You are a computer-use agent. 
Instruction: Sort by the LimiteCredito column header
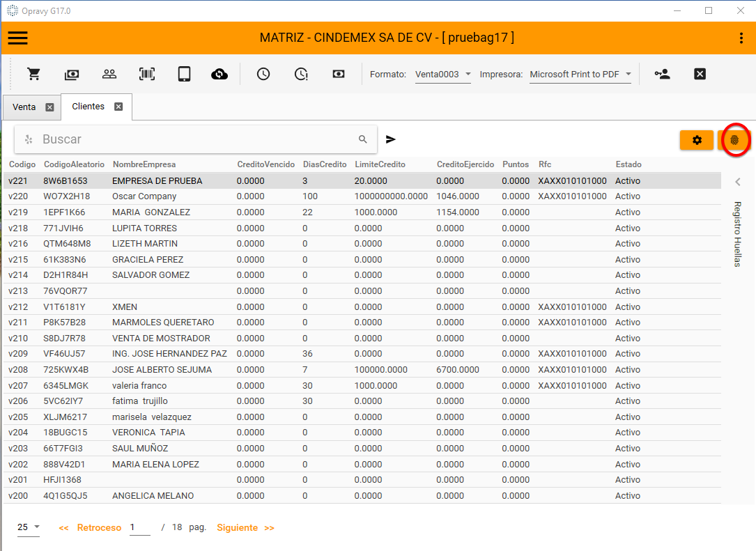pos(380,164)
